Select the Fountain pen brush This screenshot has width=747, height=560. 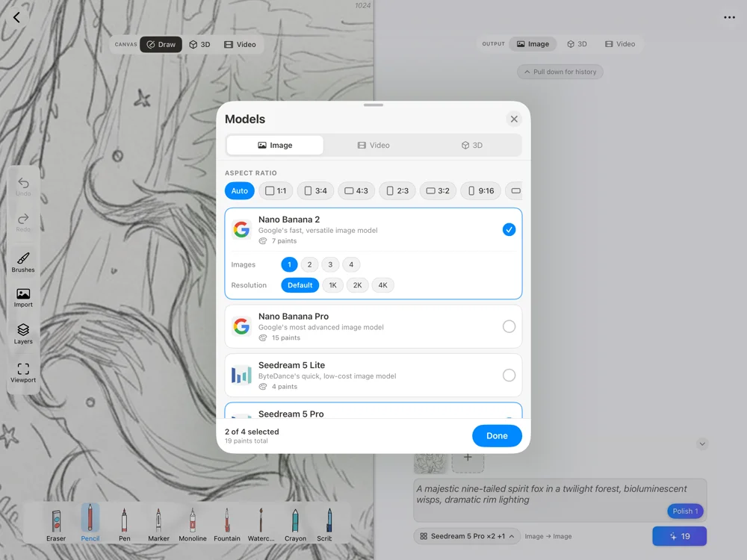click(x=227, y=524)
